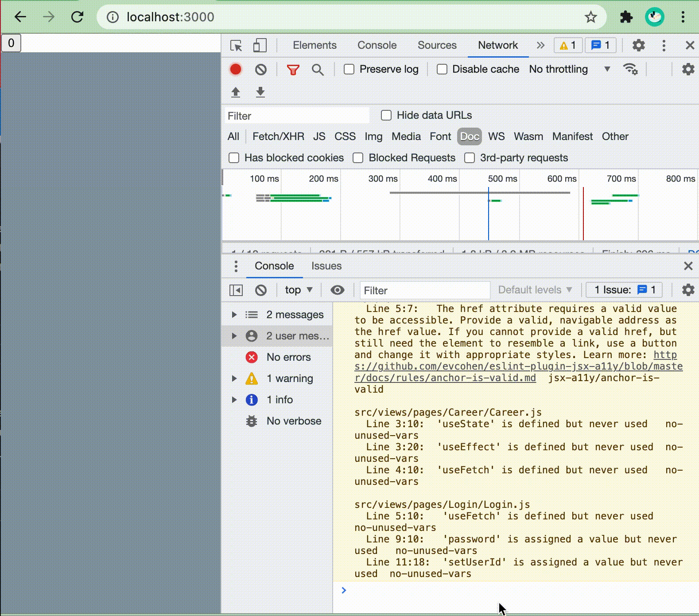Check the Disable cache checkbox
Viewport: 699px width, 616px height.
(442, 69)
